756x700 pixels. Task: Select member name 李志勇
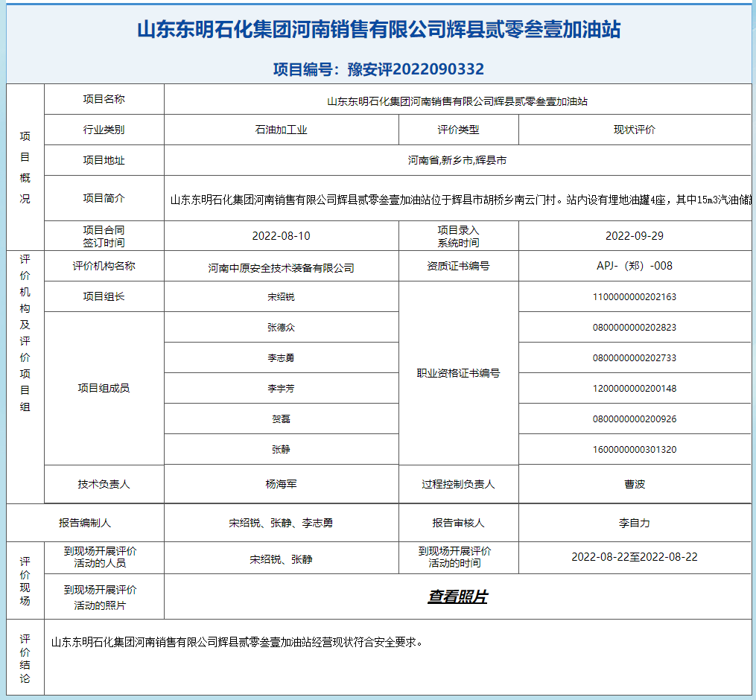(281, 357)
